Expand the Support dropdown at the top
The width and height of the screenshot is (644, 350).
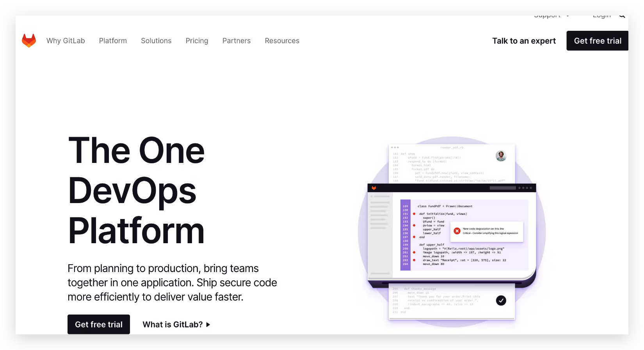point(551,16)
